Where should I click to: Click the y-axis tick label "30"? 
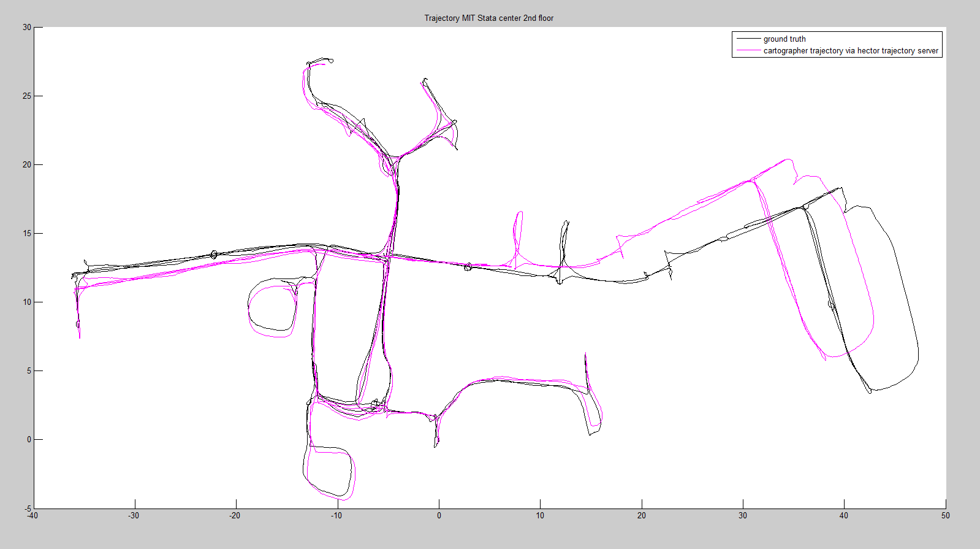[27, 27]
